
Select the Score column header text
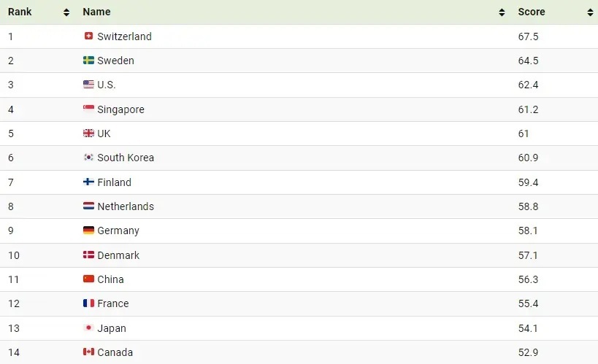pos(532,12)
